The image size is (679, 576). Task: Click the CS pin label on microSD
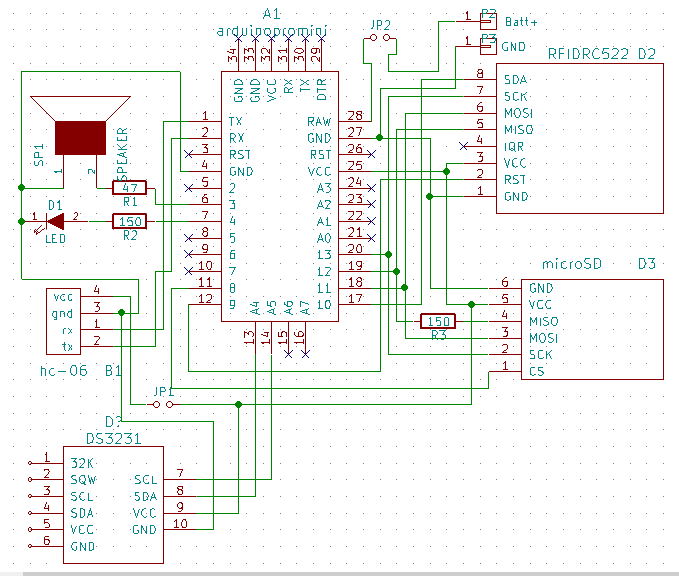pyautogui.click(x=537, y=372)
